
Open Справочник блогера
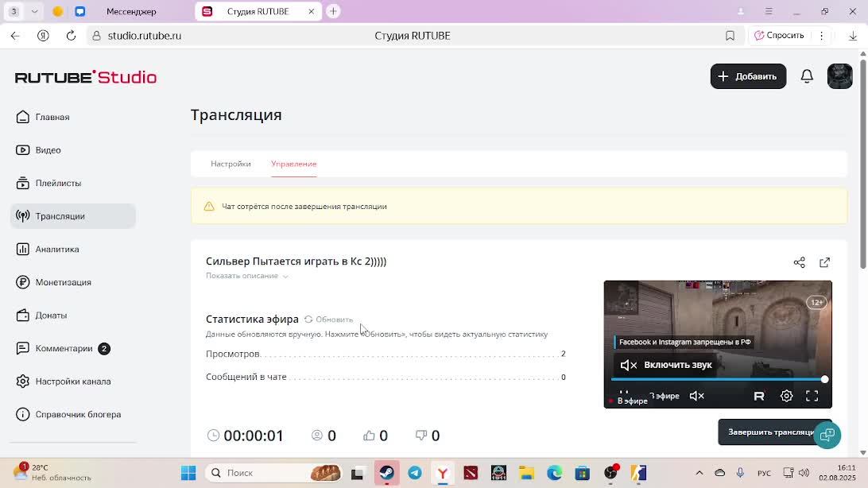click(78, 414)
